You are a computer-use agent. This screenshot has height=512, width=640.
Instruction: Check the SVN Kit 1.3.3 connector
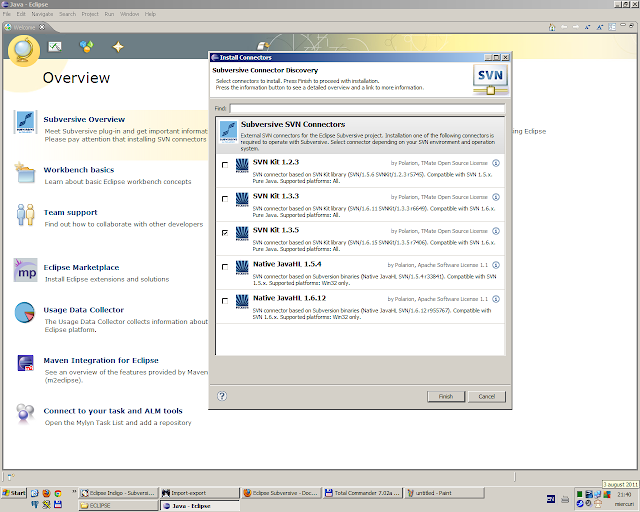click(225, 199)
